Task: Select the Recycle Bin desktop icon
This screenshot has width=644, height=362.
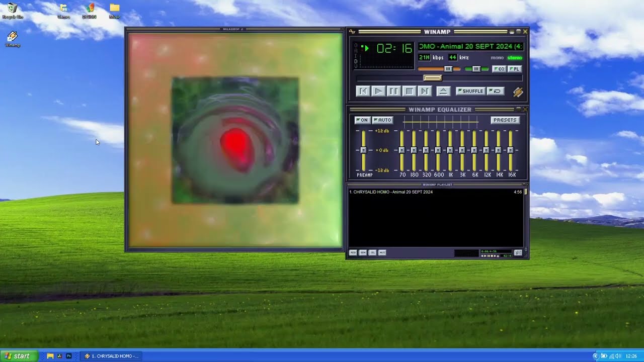Action: (x=13, y=11)
